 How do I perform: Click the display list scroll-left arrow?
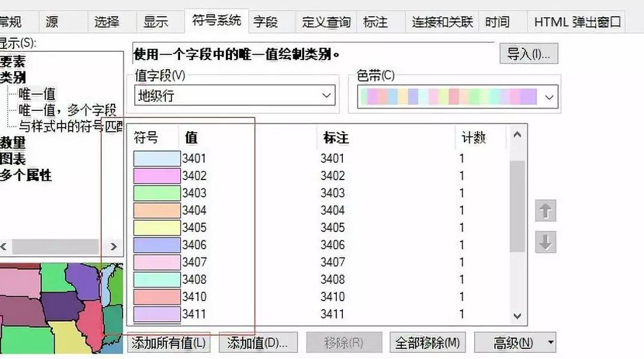coord(4,246)
